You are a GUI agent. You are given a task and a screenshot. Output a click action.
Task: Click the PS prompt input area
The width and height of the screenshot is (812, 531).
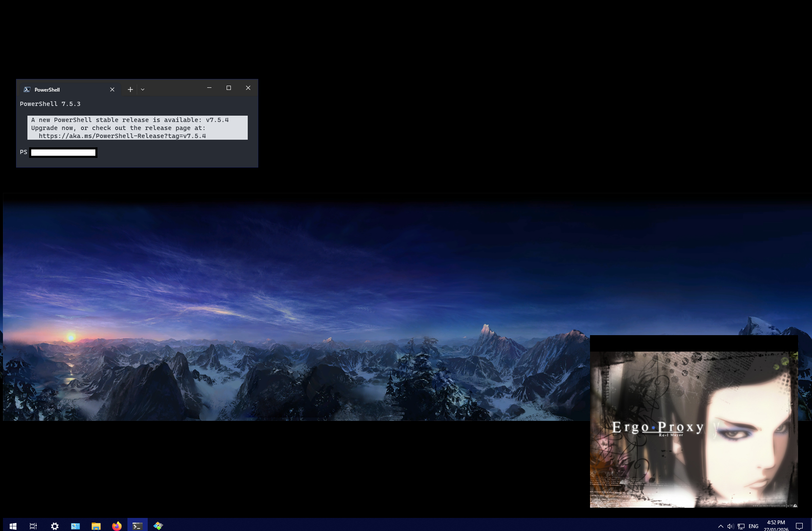click(63, 152)
